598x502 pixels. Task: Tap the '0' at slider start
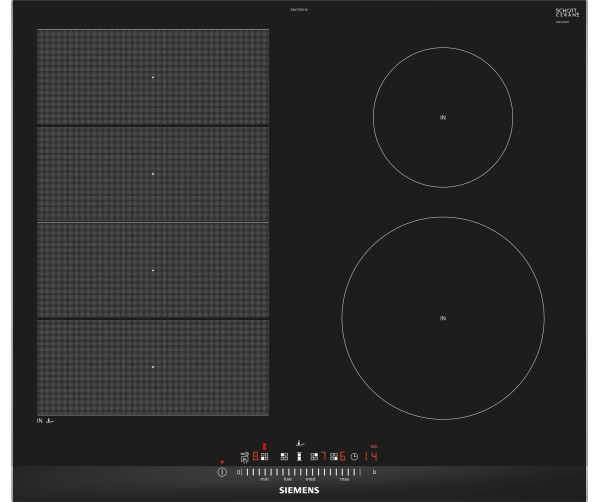(238, 472)
